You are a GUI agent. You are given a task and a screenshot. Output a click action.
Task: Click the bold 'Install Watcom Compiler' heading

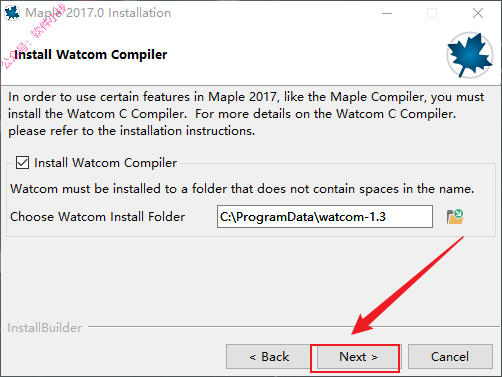pos(91,55)
